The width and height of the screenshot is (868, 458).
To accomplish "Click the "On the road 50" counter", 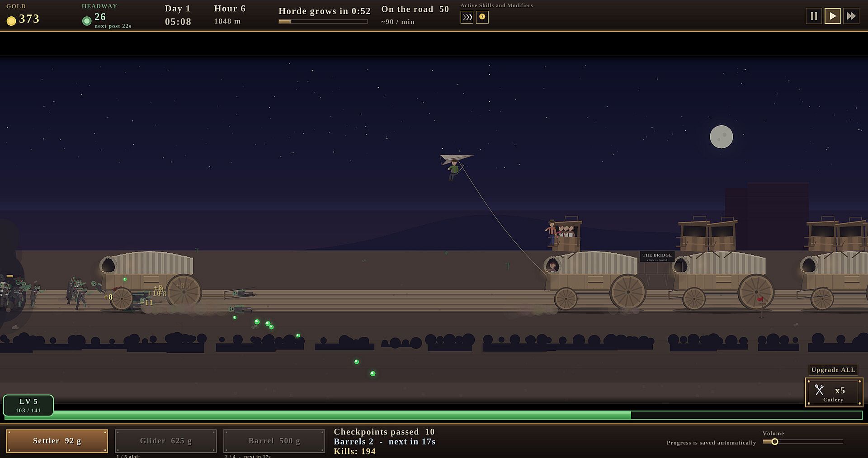I will click(x=415, y=9).
